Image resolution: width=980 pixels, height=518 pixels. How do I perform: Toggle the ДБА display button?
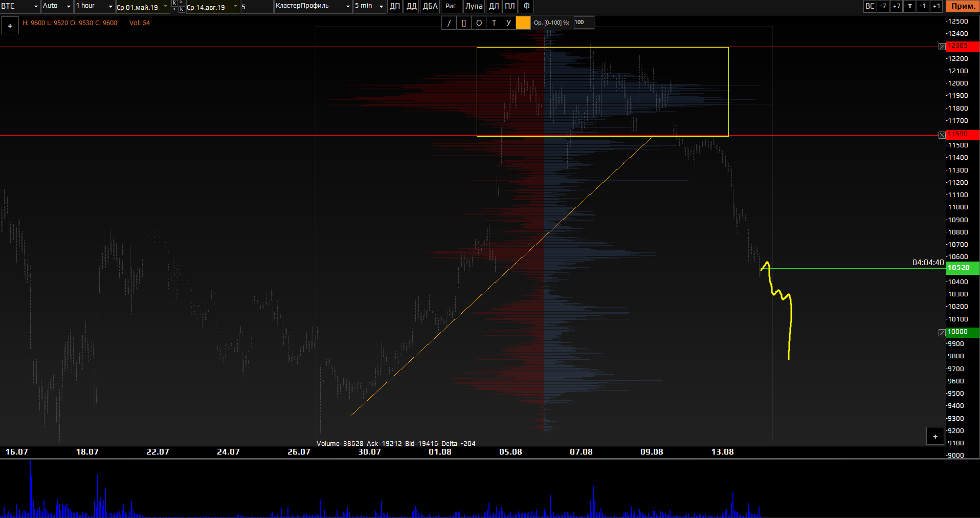[x=430, y=6]
